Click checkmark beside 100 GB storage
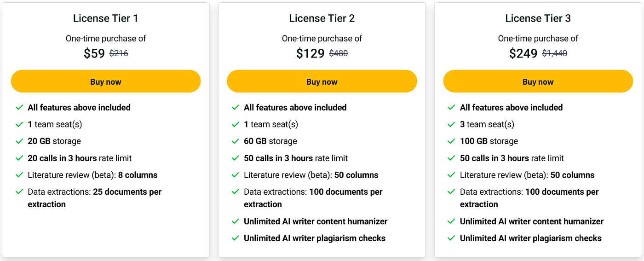The image size is (644, 261). point(452,141)
